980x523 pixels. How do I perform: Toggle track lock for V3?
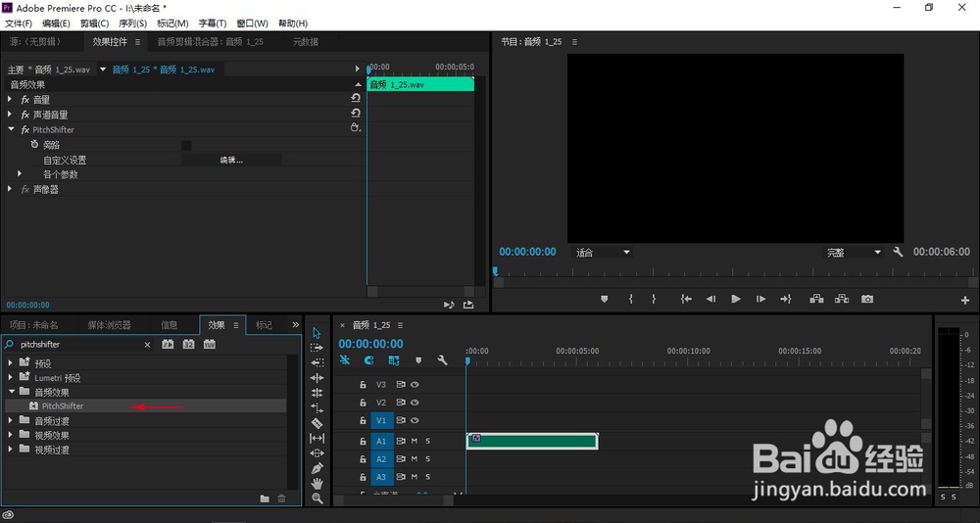(363, 385)
